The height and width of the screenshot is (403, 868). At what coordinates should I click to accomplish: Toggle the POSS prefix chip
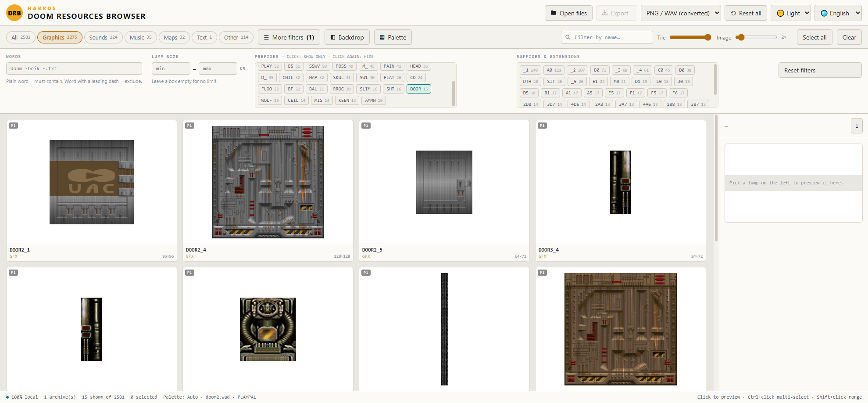tap(344, 66)
